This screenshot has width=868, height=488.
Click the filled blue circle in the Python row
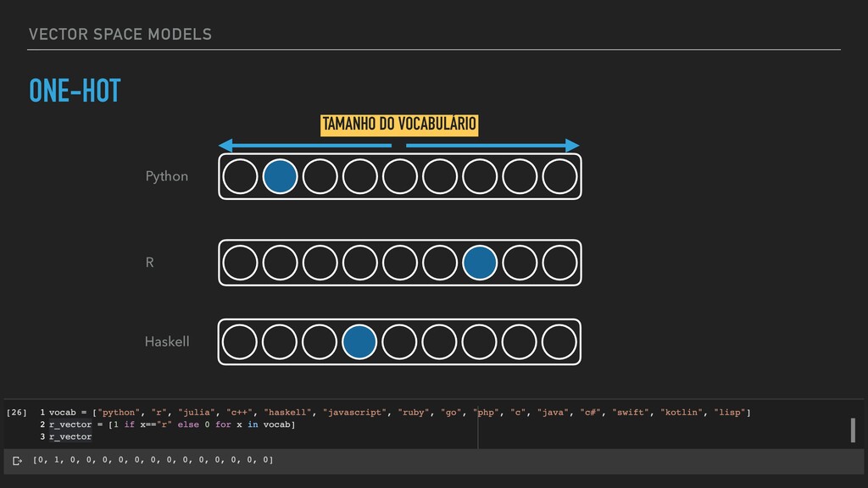tap(280, 176)
